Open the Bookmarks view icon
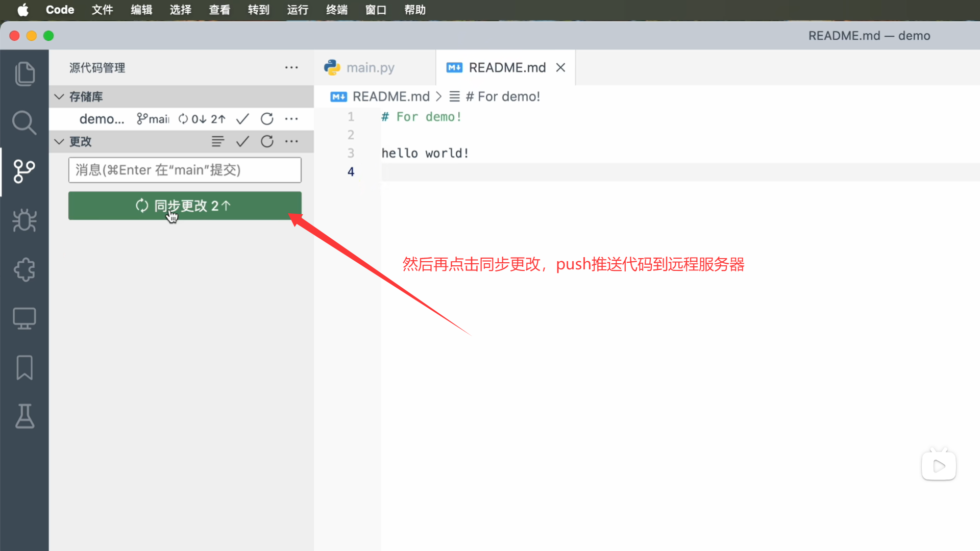Screen dimensions: 980x551 (x=24, y=367)
